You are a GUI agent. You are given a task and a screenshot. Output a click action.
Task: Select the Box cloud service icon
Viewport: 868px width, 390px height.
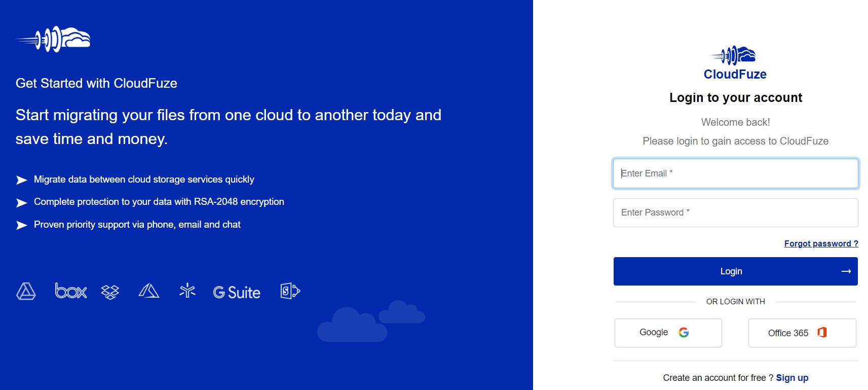(x=70, y=291)
